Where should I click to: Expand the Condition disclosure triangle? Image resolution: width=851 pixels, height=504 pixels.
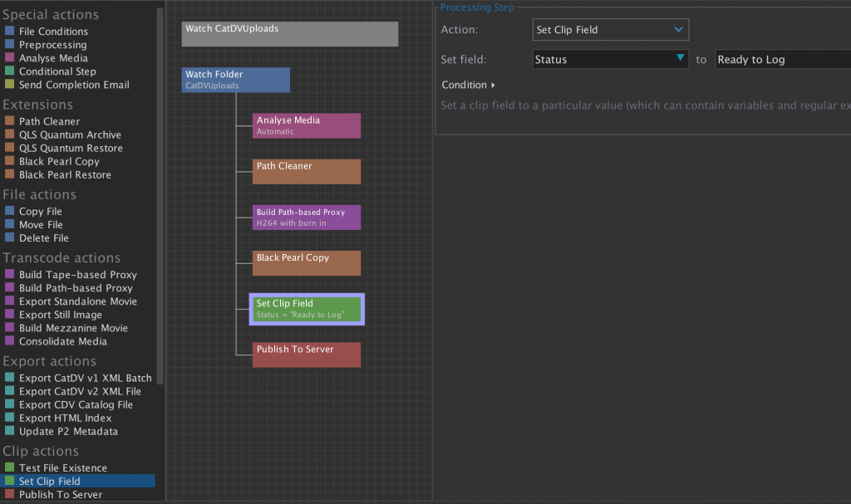(x=493, y=85)
